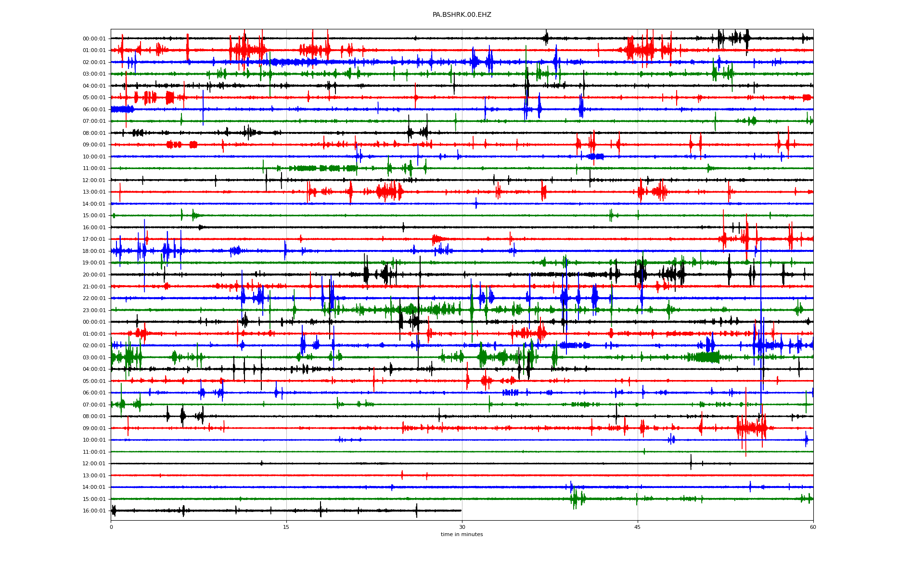Click the 'time in minutes' axis label

(462, 534)
